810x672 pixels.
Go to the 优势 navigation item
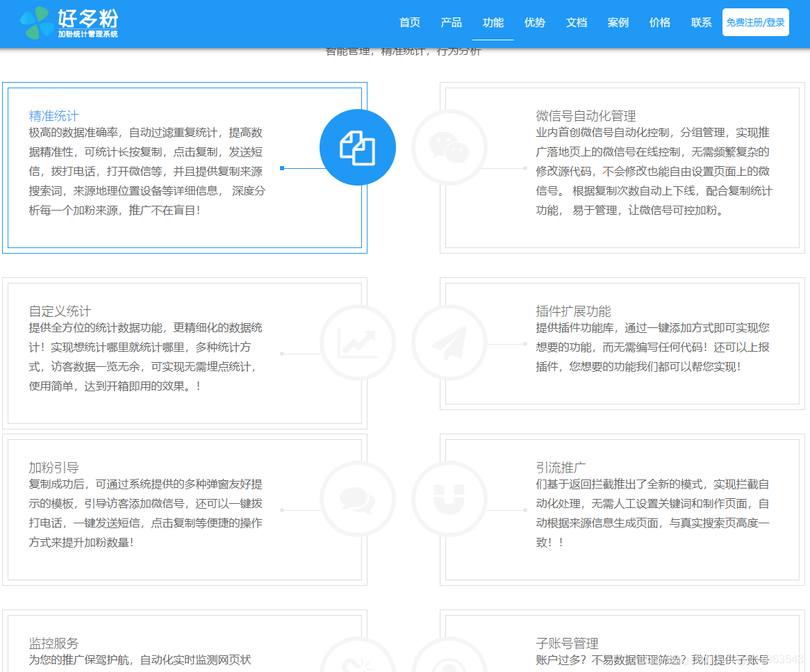click(x=535, y=23)
